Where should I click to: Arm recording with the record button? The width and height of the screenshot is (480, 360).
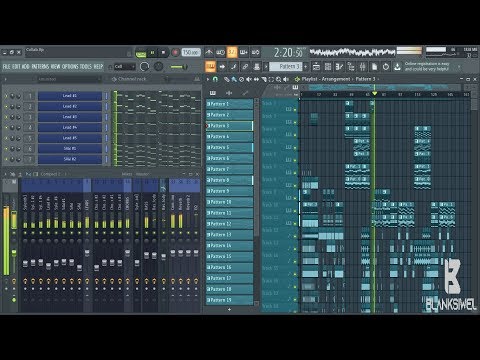click(175, 53)
